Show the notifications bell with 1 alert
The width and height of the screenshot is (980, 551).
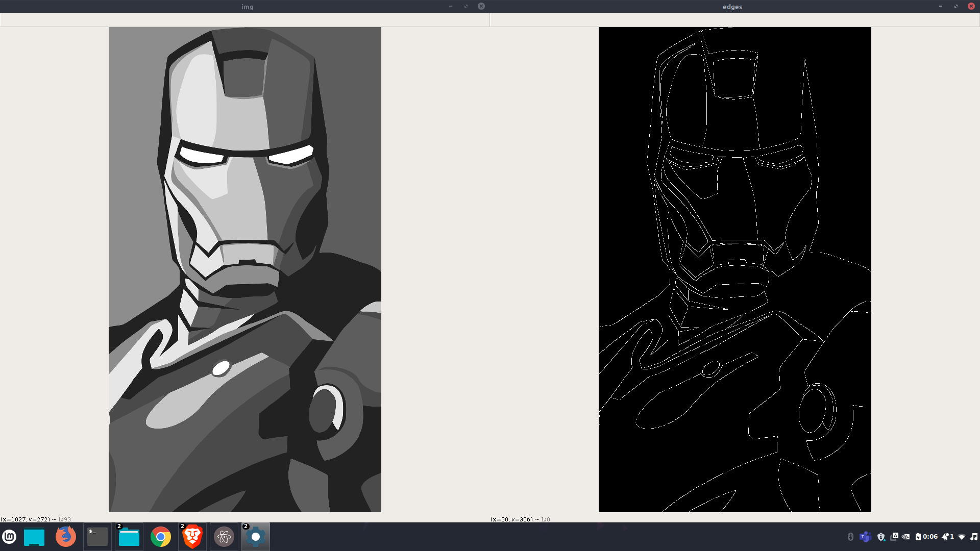tap(947, 537)
